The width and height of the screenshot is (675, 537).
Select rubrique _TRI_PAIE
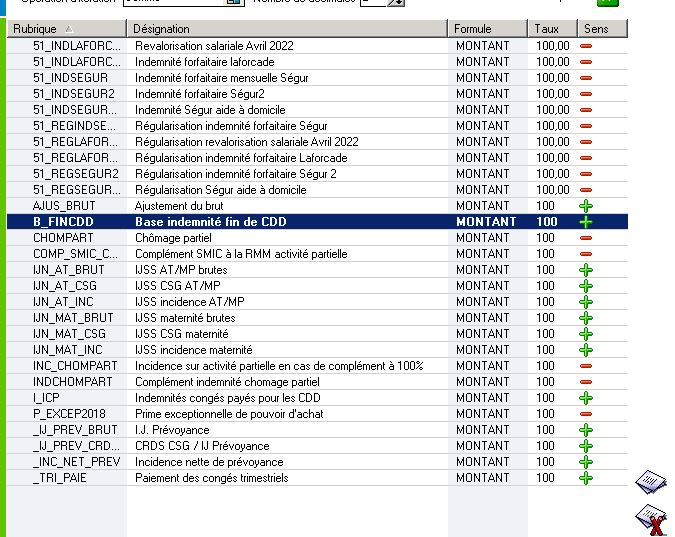click(59, 478)
